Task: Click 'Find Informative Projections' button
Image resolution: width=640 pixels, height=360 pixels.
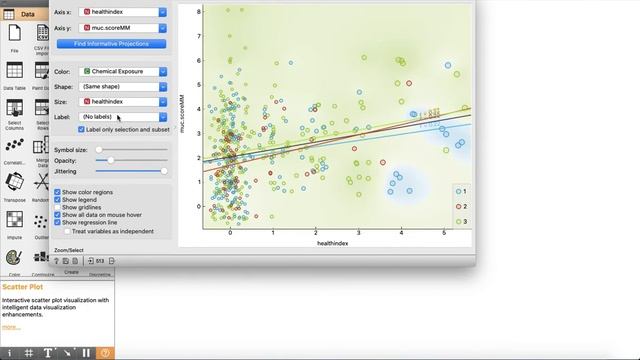Action: tap(111, 44)
